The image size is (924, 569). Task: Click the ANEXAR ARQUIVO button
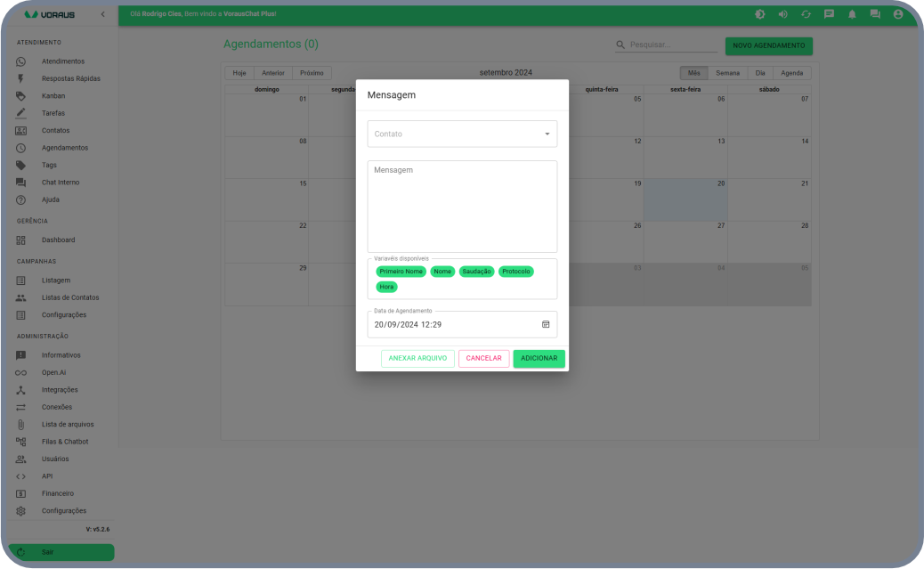pyautogui.click(x=417, y=358)
